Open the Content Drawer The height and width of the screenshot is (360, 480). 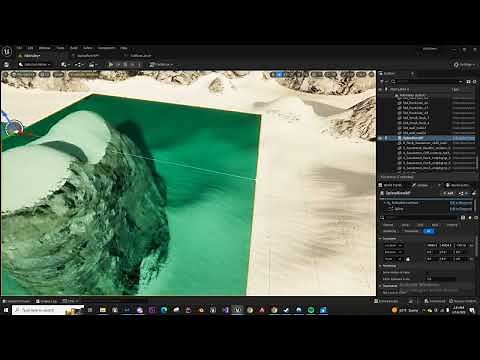(x=17, y=301)
